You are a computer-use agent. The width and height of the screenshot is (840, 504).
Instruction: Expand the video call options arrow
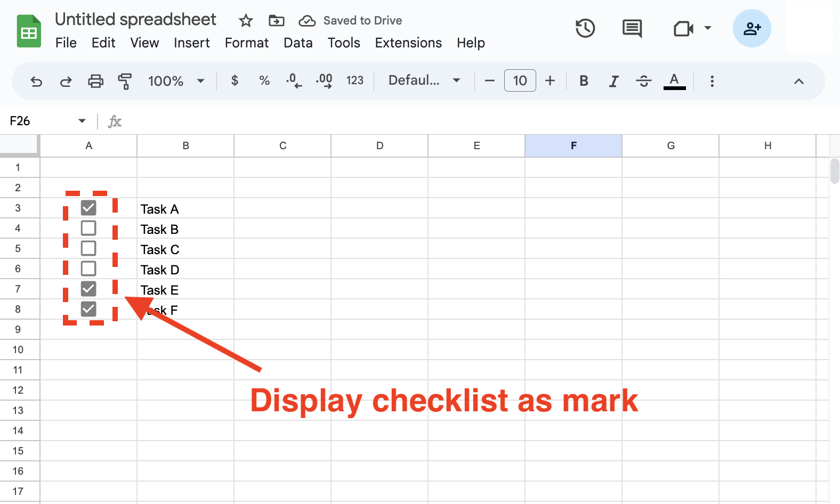(708, 28)
